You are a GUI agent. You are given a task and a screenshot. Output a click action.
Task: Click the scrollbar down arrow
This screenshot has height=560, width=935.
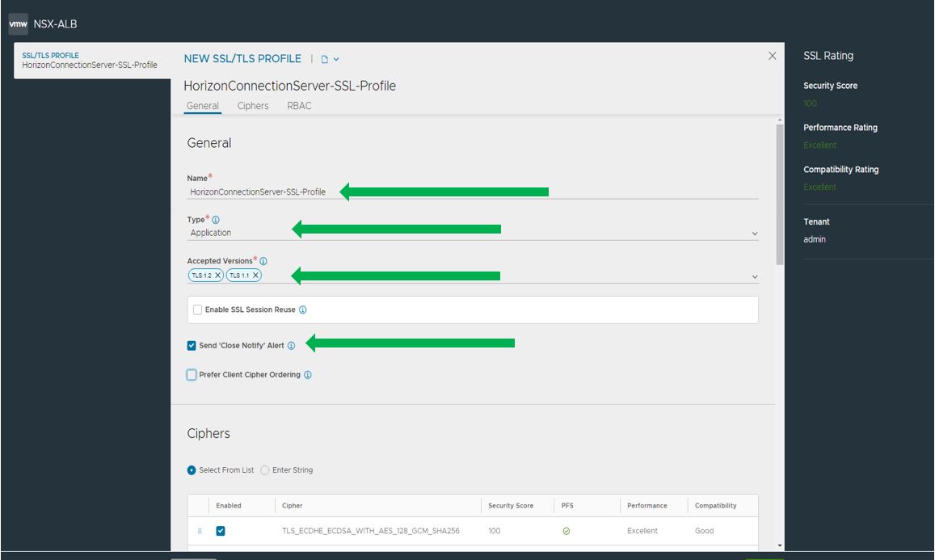780,545
